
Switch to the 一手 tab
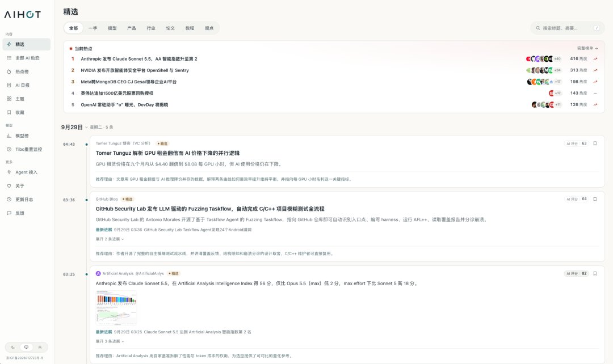click(93, 28)
